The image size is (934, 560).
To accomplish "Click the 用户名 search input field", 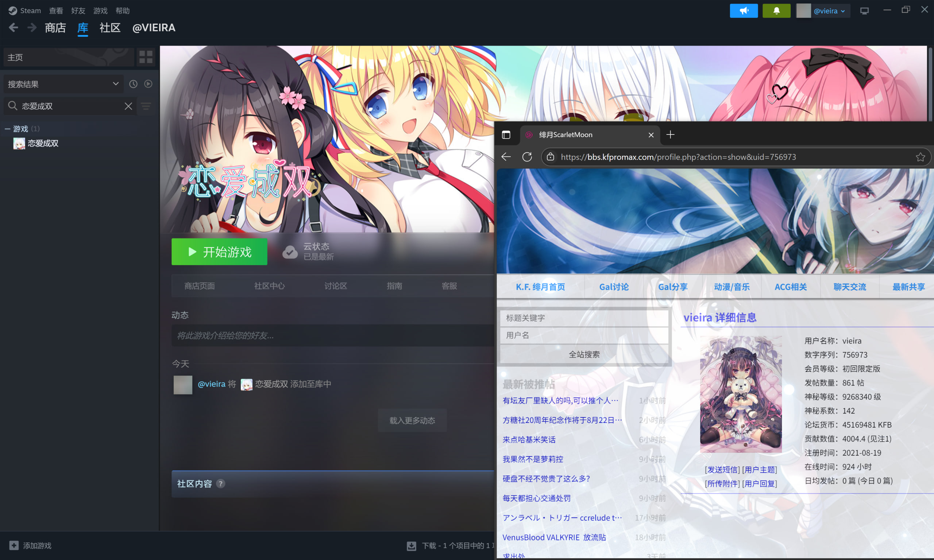I will [x=584, y=335].
